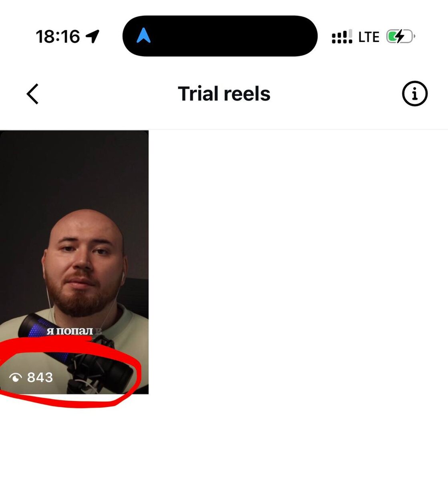This screenshot has width=448, height=480.
Task: Tap the back arrow chevron
Action: pyautogui.click(x=32, y=94)
